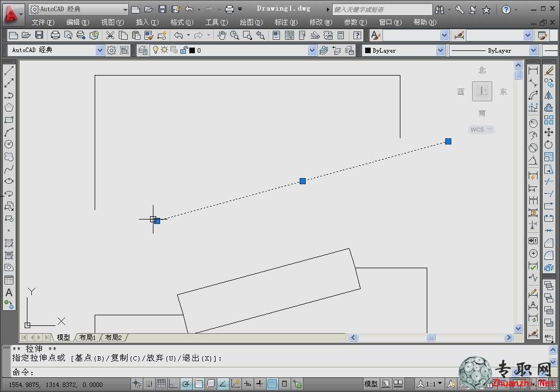Select the Pan hand tool
This screenshot has width=560, height=392.
pyautogui.click(x=222, y=35)
